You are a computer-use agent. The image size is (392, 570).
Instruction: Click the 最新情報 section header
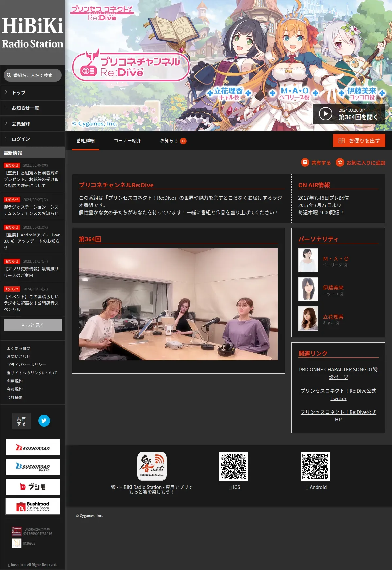point(33,153)
